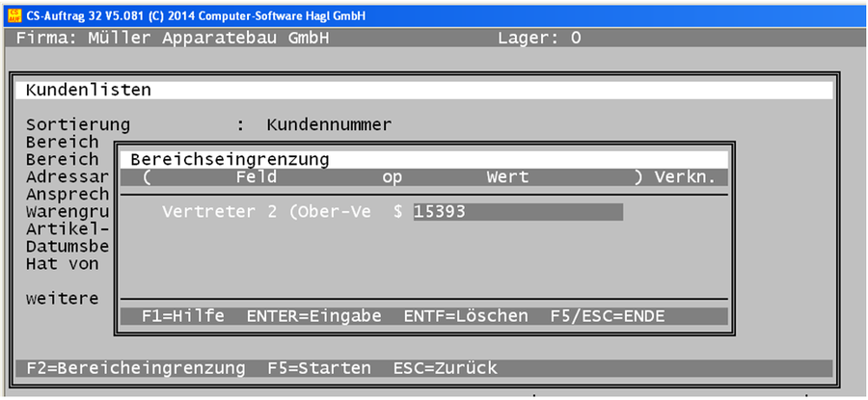Click the Feld column header
The width and height of the screenshot is (868, 400).
[x=256, y=177]
